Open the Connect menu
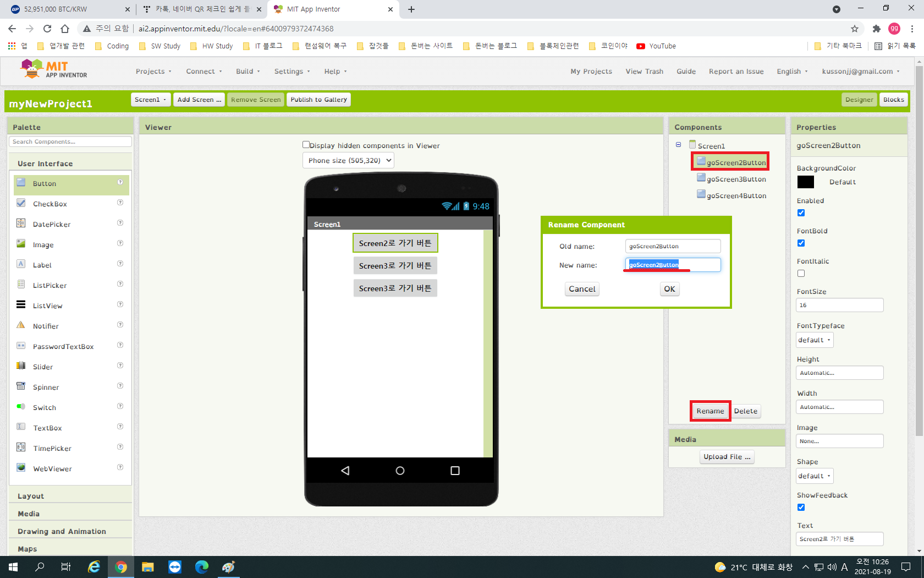The image size is (924, 578). pos(204,72)
